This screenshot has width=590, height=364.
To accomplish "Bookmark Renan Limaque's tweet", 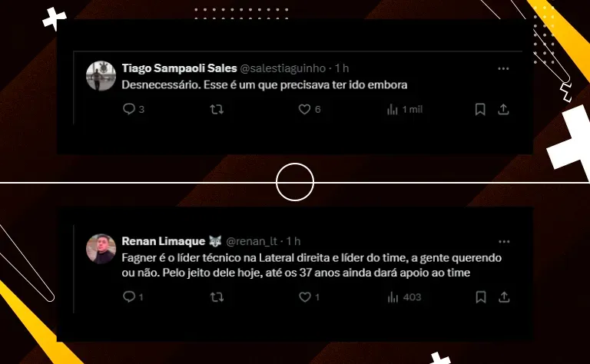I will (480, 297).
